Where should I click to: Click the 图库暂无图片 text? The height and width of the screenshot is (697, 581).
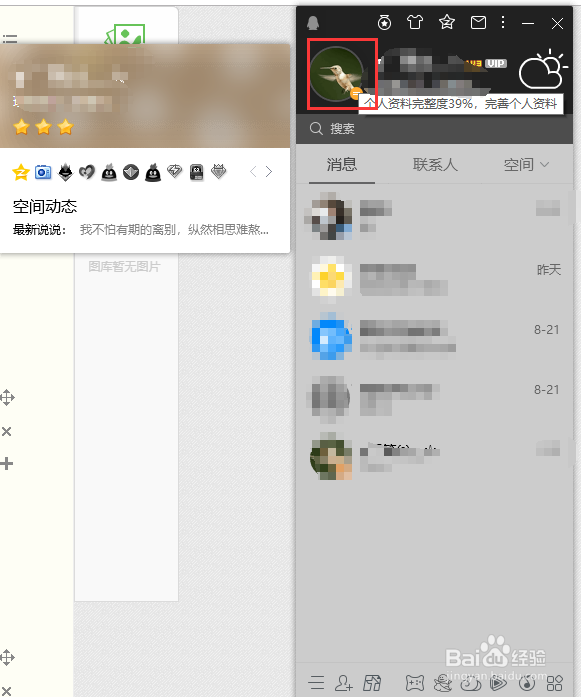[124, 267]
